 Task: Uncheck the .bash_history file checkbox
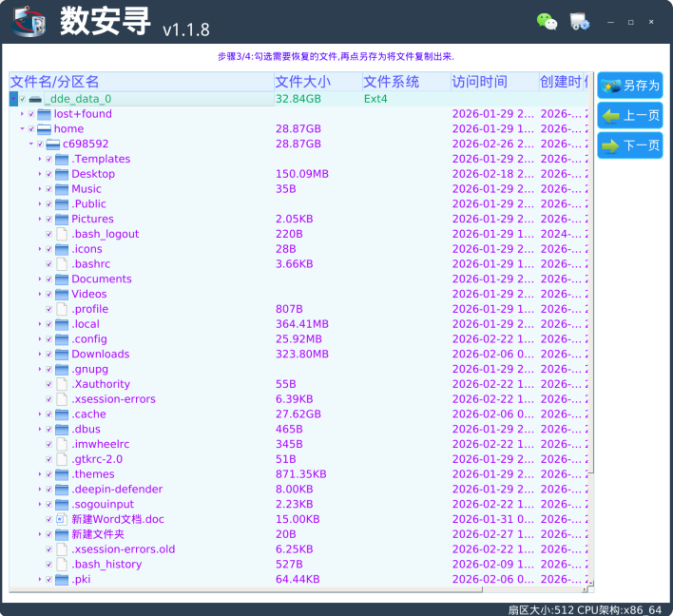[x=49, y=565]
